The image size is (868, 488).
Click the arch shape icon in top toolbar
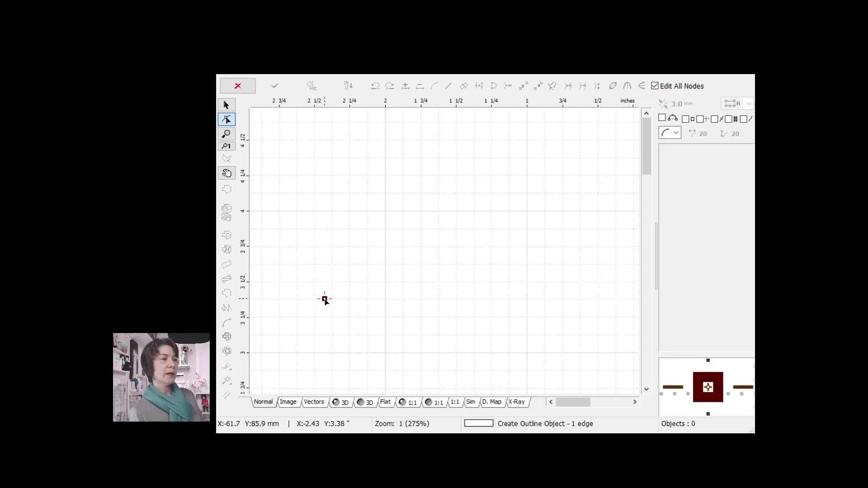point(627,86)
